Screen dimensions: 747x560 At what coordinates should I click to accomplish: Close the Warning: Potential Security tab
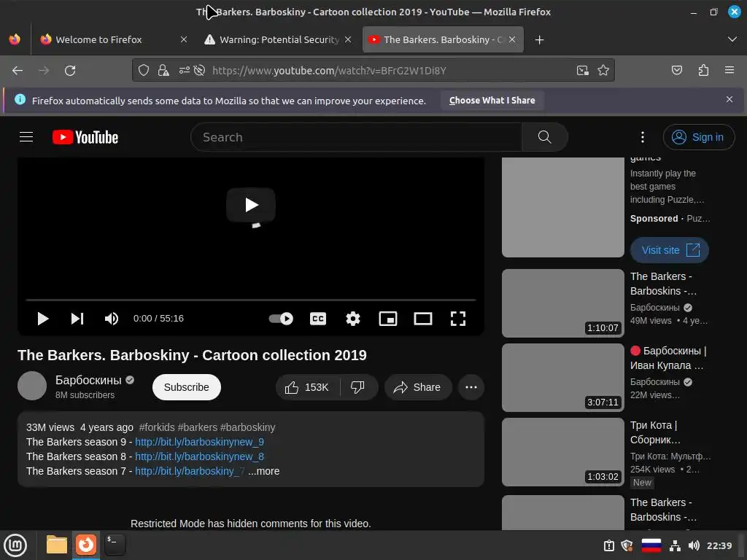348,39
